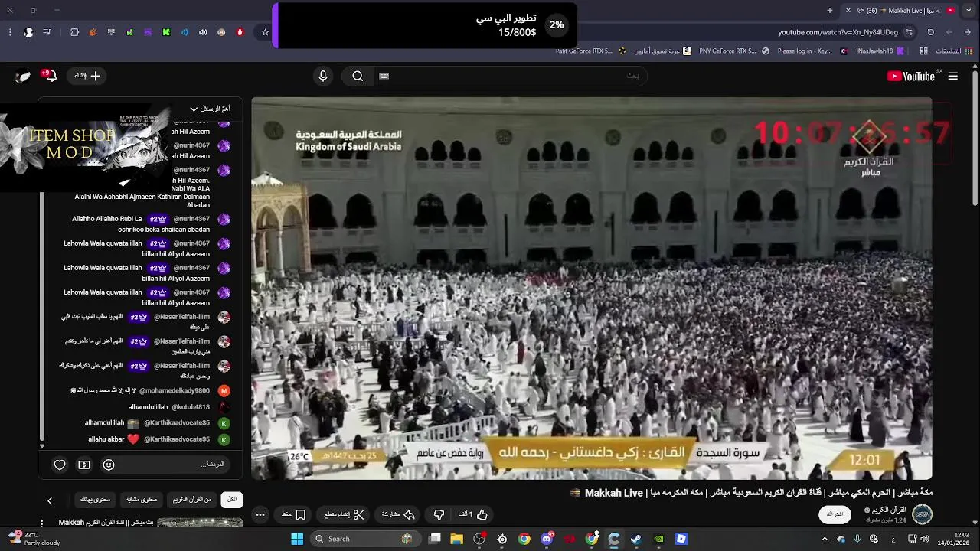Bookmark this page with star icon
Image resolution: width=980 pixels, height=551 pixels.
coord(266,32)
